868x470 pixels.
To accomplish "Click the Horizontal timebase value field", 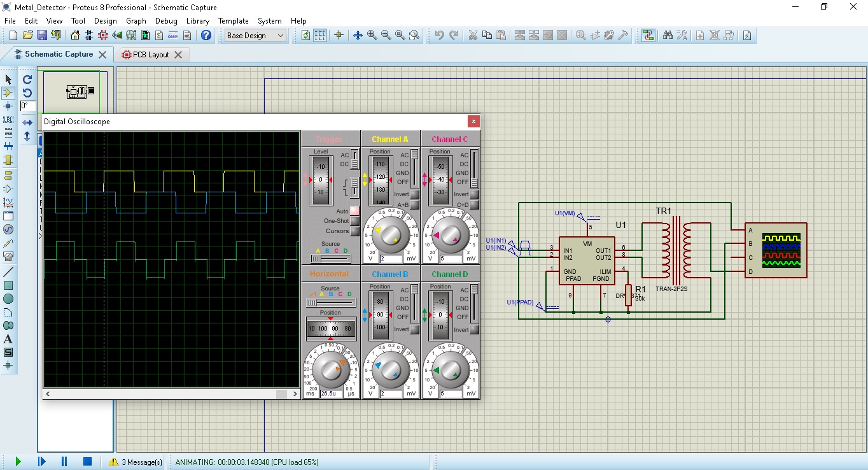I will (331, 393).
